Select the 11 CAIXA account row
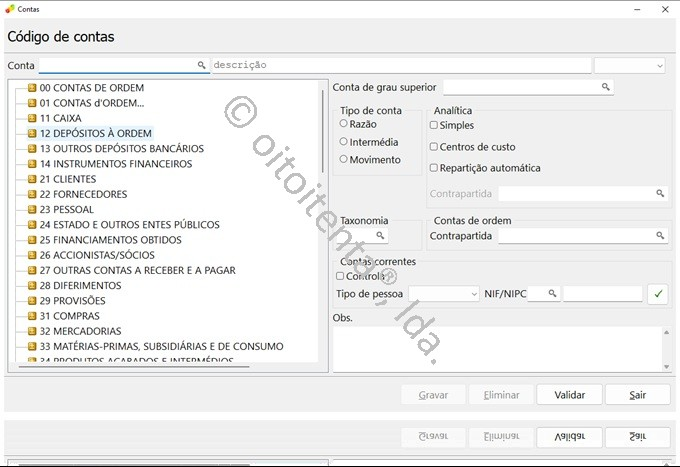This screenshot has width=680, height=467. (60, 118)
